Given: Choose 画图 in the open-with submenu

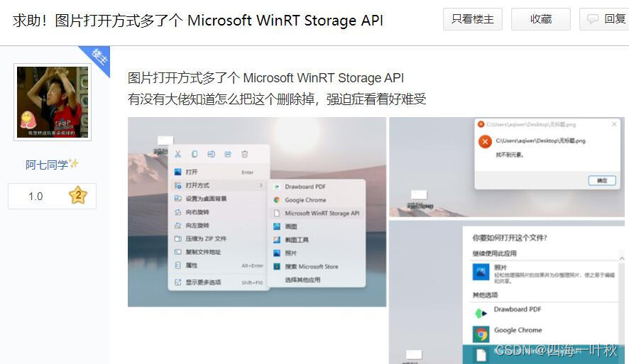Looking at the screenshot, I should click(x=317, y=226).
